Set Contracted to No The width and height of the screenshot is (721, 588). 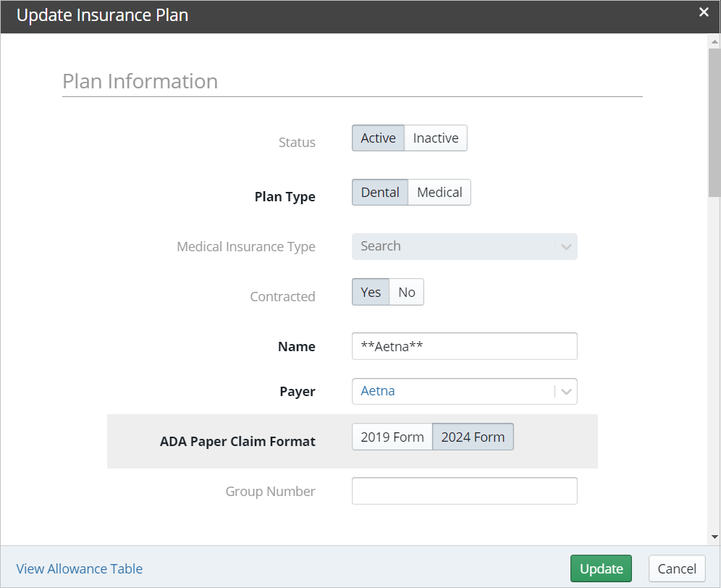pos(406,292)
